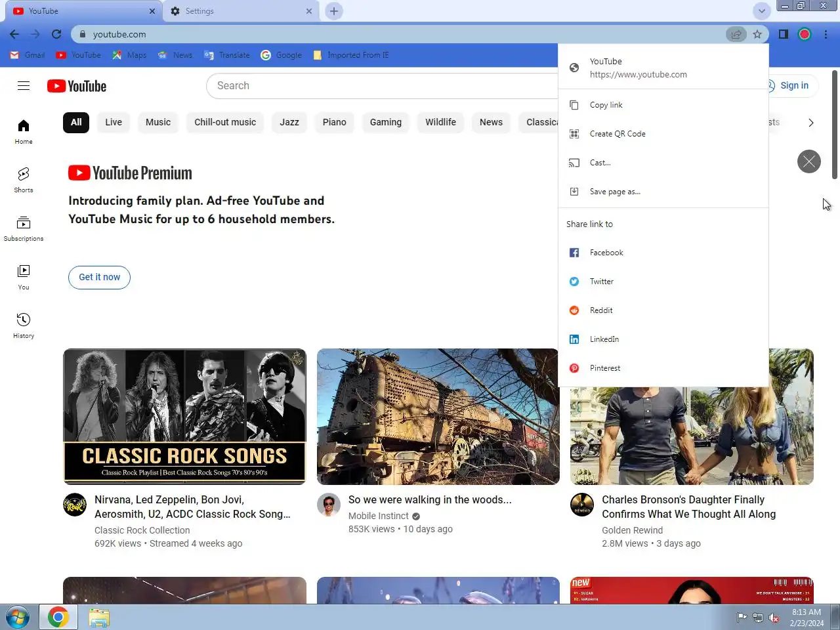The width and height of the screenshot is (840, 630).
Task: Open History in the sidebar
Action: (24, 325)
